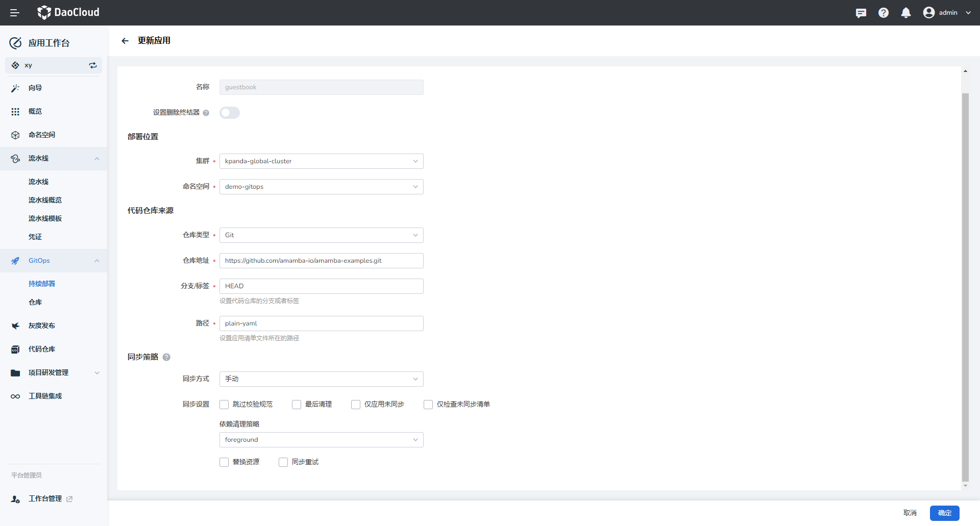The width and height of the screenshot is (980, 526).
Task: Check the 跳过校验规范 checkbox
Action: [x=224, y=405]
